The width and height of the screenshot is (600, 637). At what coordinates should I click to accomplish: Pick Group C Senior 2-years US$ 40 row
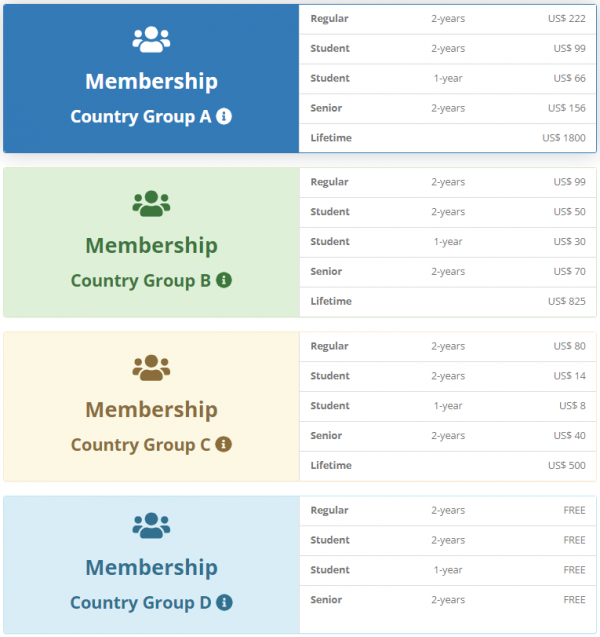coord(448,436)
